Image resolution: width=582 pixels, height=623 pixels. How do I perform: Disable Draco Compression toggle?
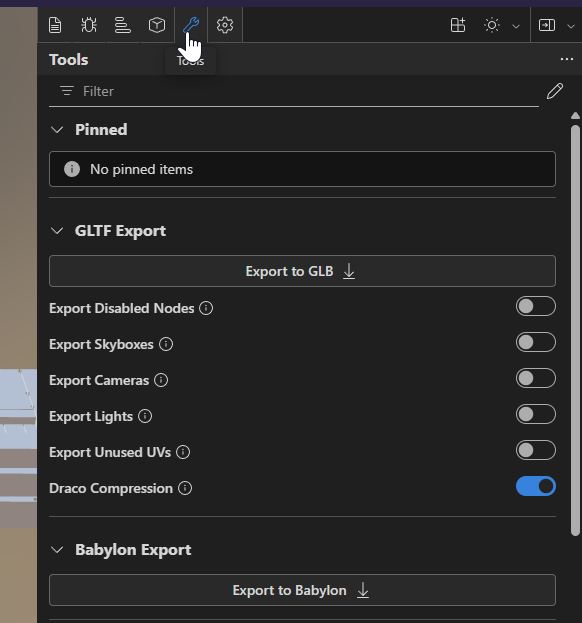point(536,486)
